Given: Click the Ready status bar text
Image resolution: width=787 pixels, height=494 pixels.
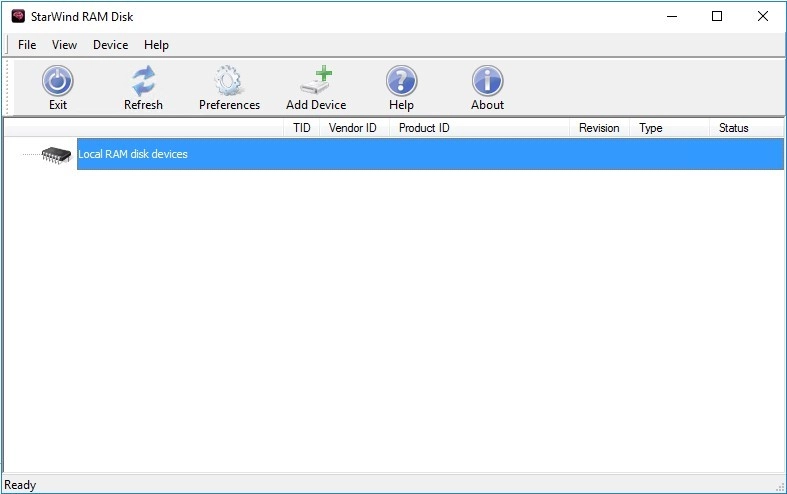Looking at the screenshot, I should pyautogui.click(x=20, y=485).
